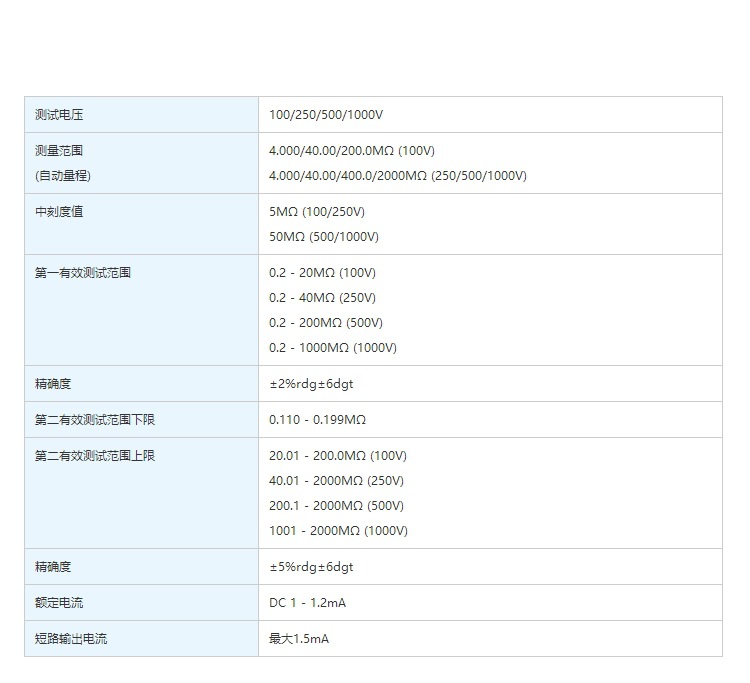Select the value 100/250/500/1000V
The height and width of the screenshot is (683, 750).
(326, 115)
